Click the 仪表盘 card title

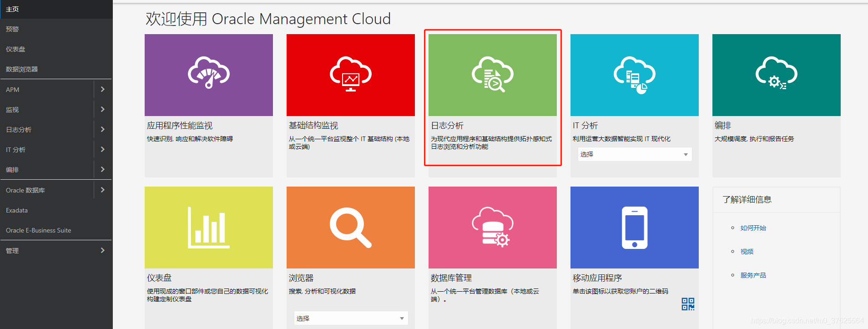click(x=159, y=278)
